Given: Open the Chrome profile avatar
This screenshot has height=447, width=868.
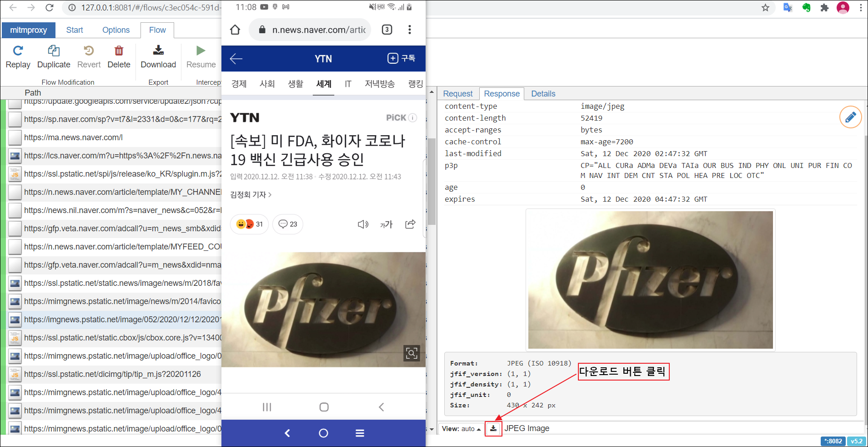Looking at the screenshot, I should (x=843, y=7).
